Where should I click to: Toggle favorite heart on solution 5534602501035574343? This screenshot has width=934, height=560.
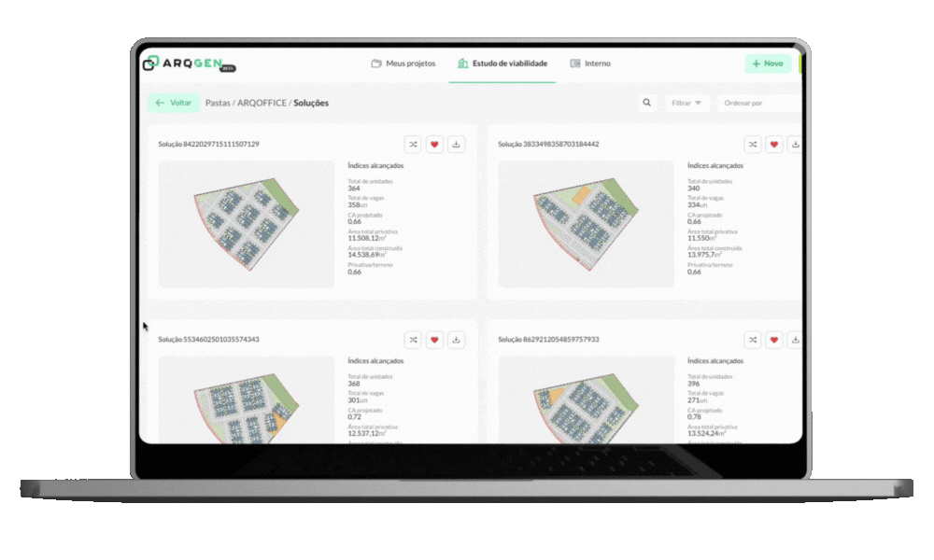click(434, 340)
